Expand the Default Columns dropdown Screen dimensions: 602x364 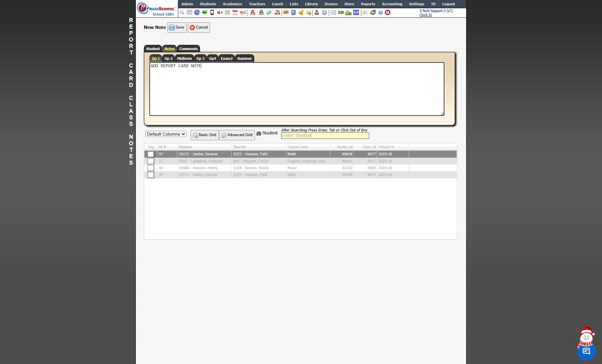click(166, 134)
